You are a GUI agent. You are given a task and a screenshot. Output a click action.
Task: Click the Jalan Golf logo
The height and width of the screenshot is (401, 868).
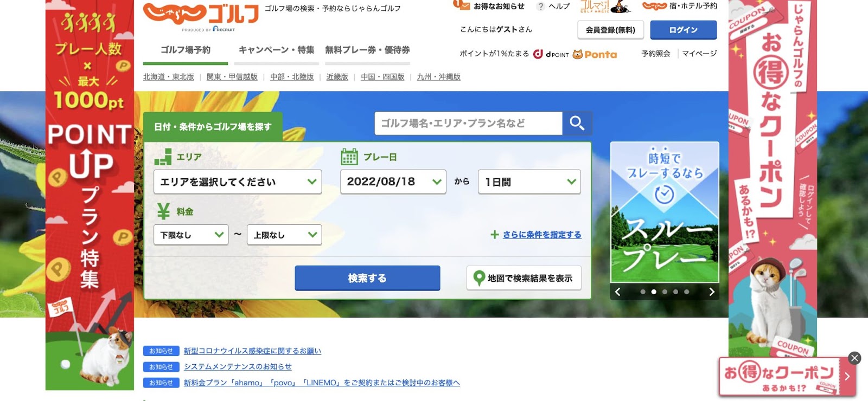click(x=201, y=14)
